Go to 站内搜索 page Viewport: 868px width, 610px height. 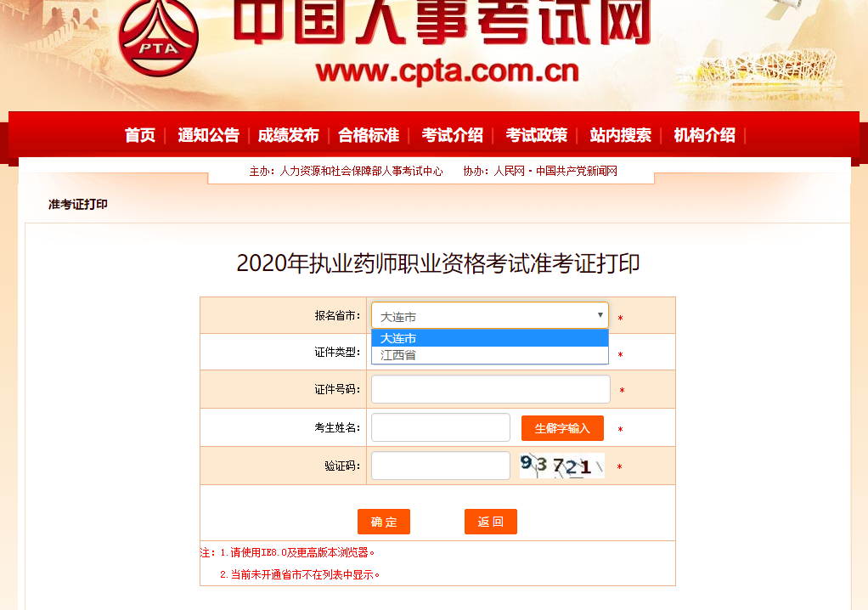pos(621,135)
